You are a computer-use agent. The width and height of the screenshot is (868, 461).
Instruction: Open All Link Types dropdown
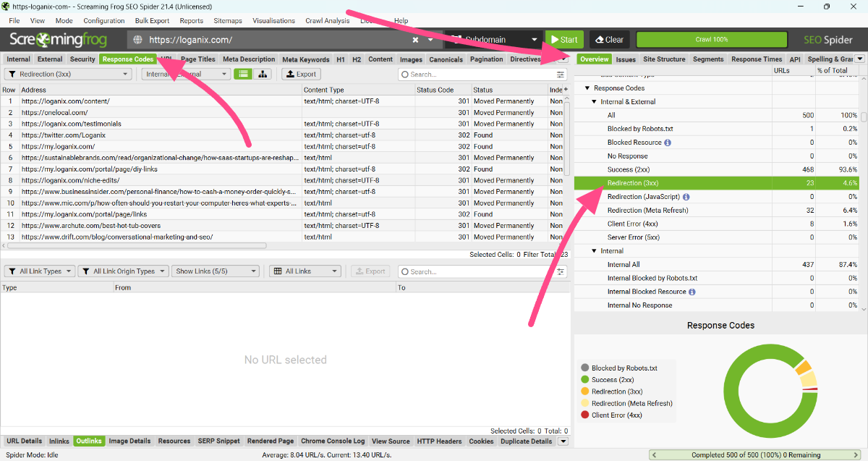tap(40, 271)
